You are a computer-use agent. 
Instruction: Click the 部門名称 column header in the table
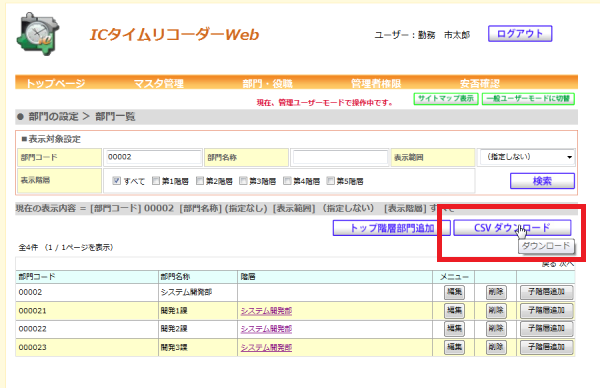[x=198, y=277]
